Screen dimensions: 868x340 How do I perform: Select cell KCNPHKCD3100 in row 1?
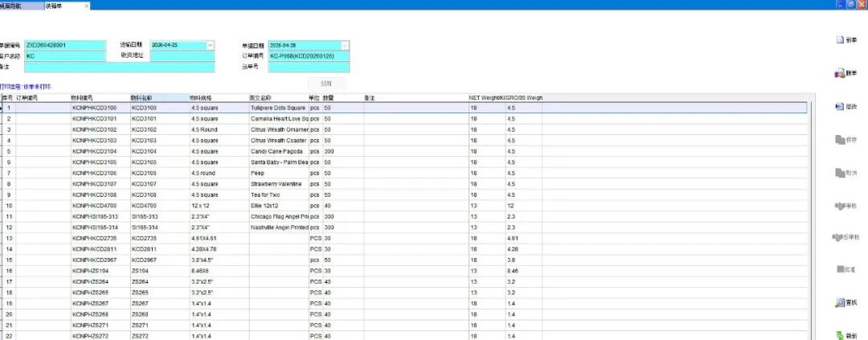(x=100, y=108)
